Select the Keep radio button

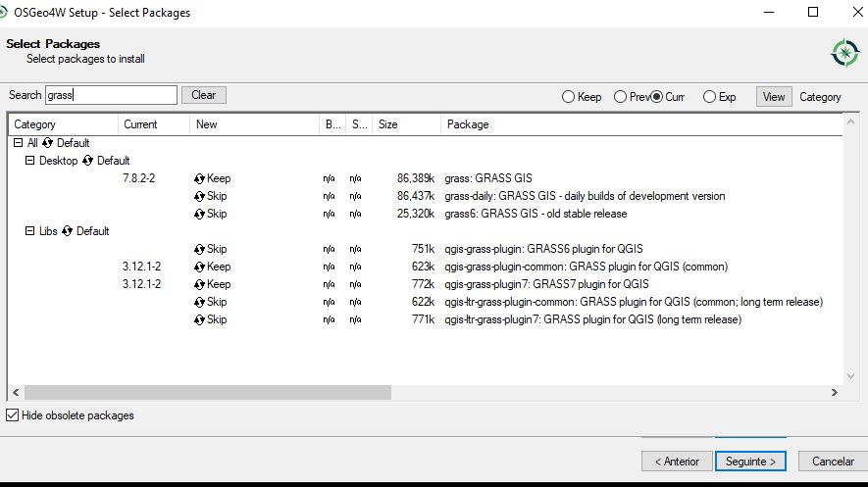click(568, 97)
